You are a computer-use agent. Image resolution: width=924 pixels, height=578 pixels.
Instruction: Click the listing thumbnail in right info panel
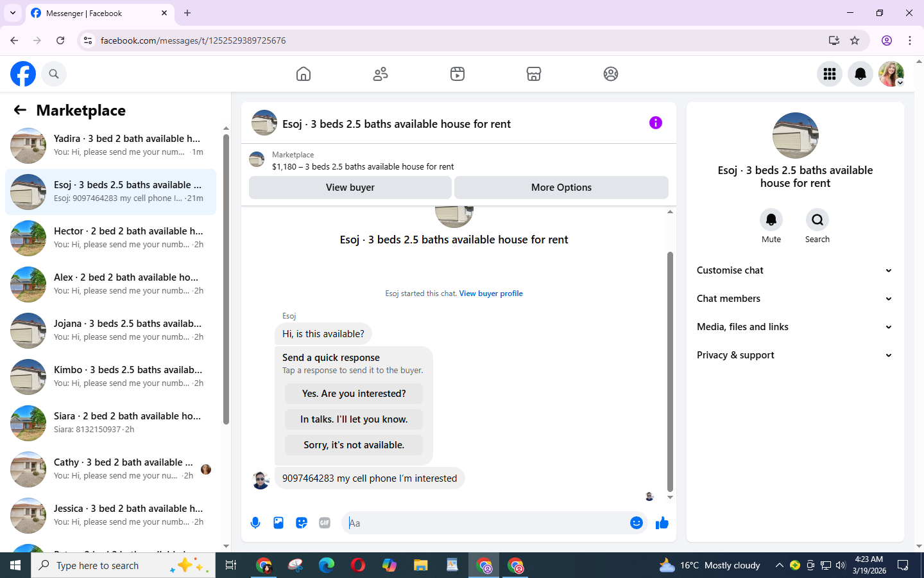coord(796,136)
